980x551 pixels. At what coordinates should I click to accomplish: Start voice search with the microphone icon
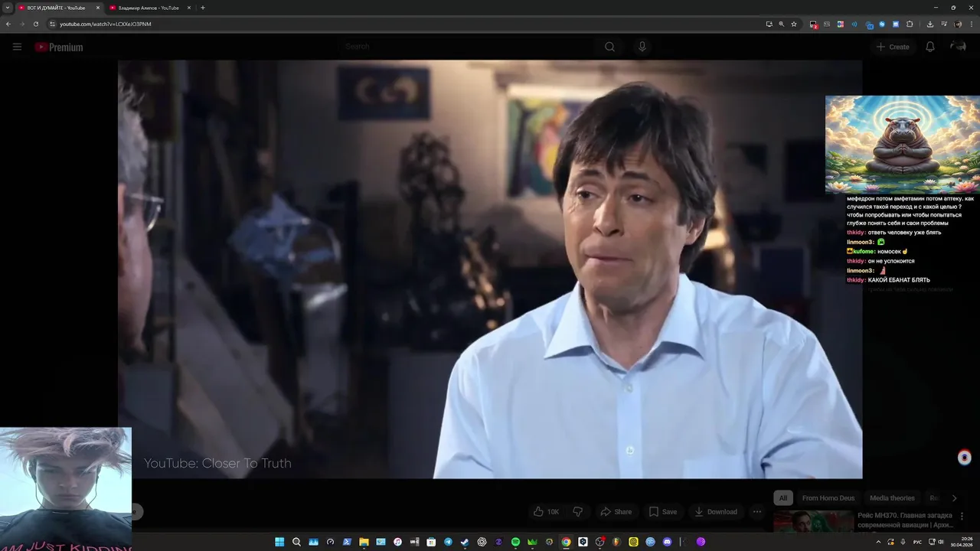(642, 47)
